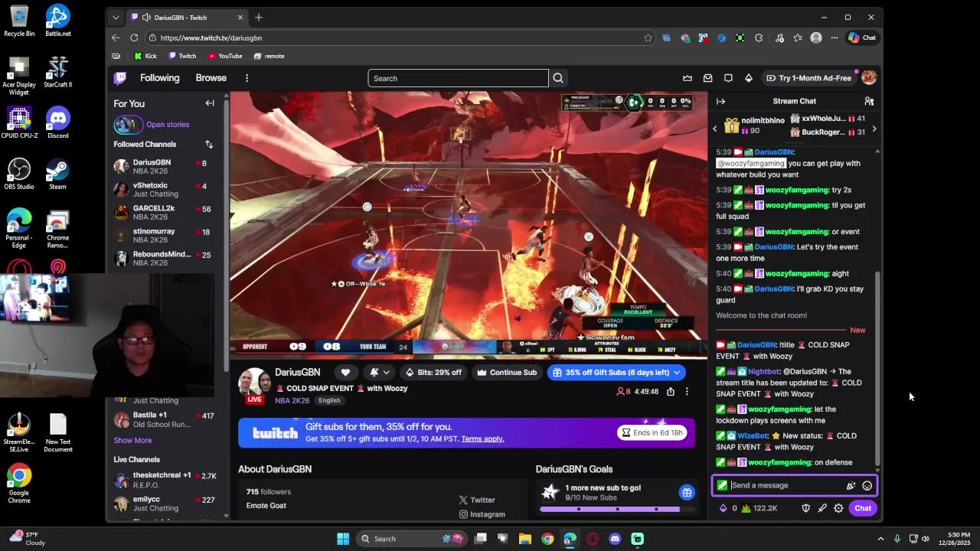The image size is (980, 551).
Task: Open the Twitch bookmark in the bookmarks bar
Action: click(x=182, y=56)
